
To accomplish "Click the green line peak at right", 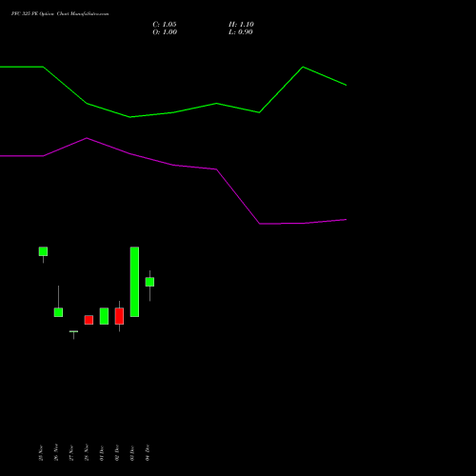I will click(x=303, y=67).
